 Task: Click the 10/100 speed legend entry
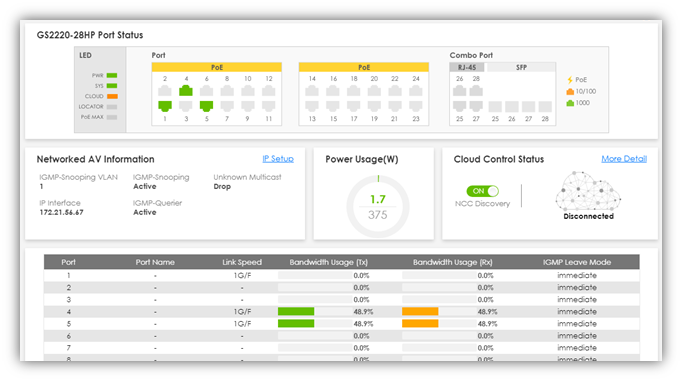[581, 91]
